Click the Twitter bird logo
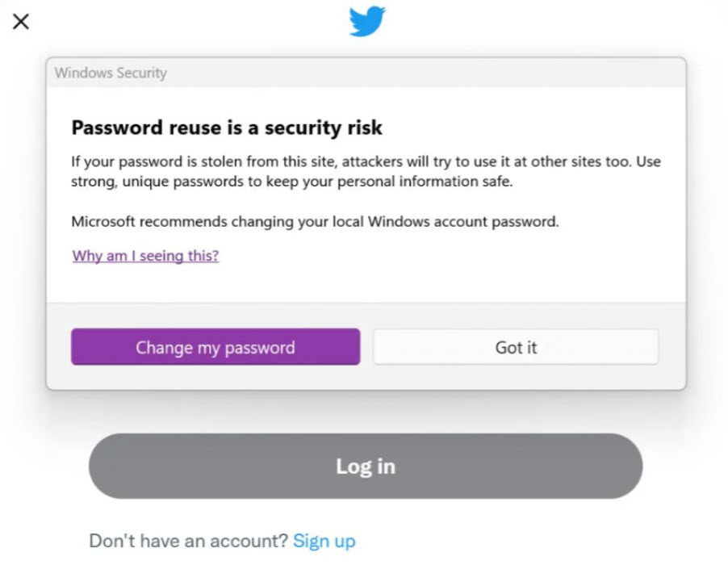Screen dimensions: 728x569 [x=366, y=22]
